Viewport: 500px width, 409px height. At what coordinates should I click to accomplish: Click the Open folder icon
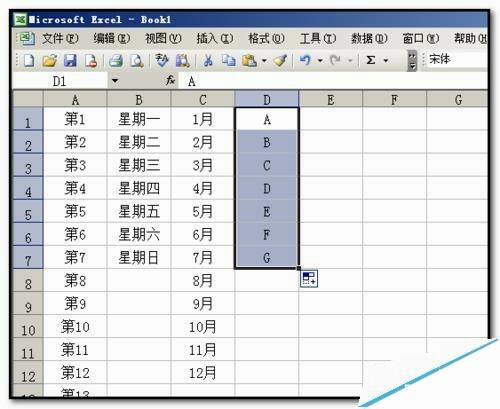(49, 61)
